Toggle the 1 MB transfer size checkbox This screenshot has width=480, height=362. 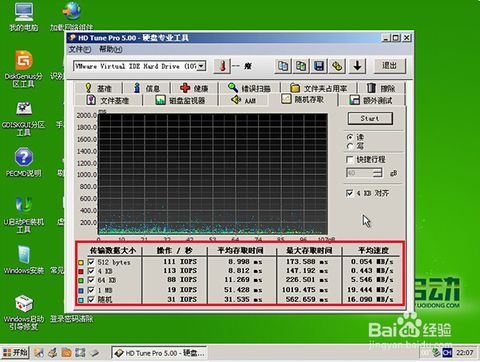(x=91, y=290)
